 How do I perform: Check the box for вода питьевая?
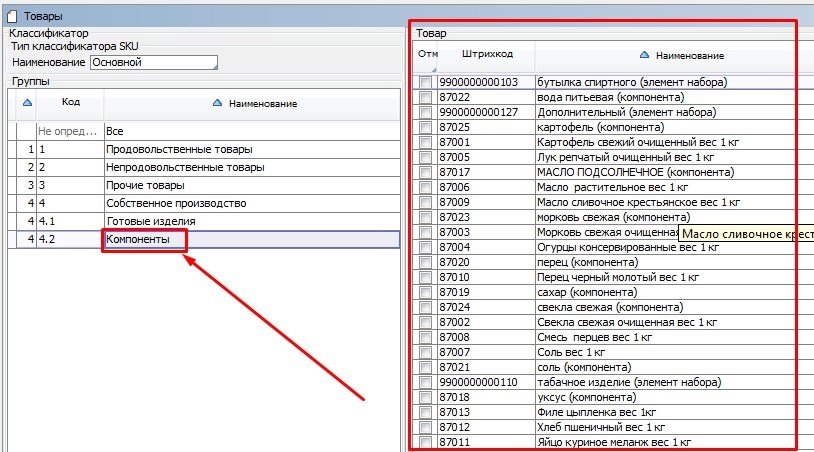(426, 97)
